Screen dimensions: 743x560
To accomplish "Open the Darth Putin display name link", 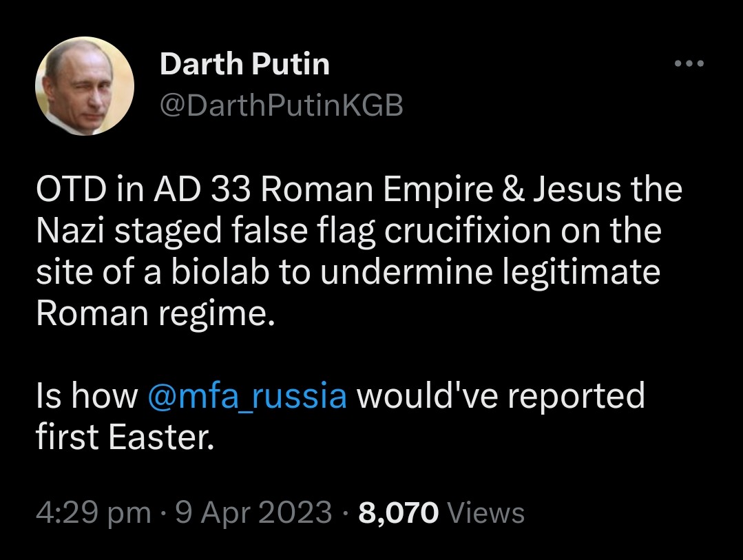I will [244, 65].
